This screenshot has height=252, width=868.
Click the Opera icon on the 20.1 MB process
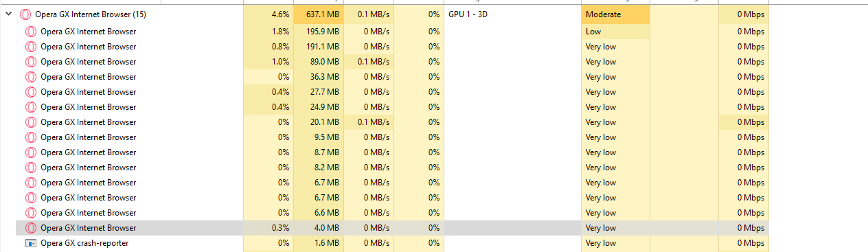click(x=30, y=122)
